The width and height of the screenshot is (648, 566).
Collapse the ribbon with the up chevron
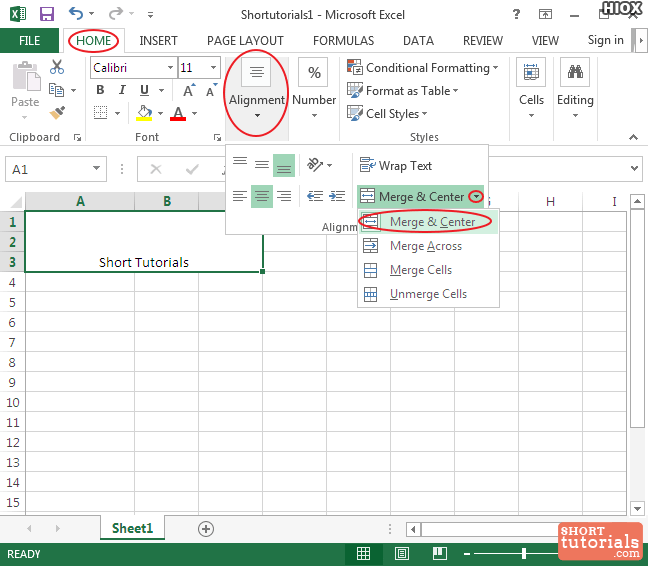(x=633, y=137)
